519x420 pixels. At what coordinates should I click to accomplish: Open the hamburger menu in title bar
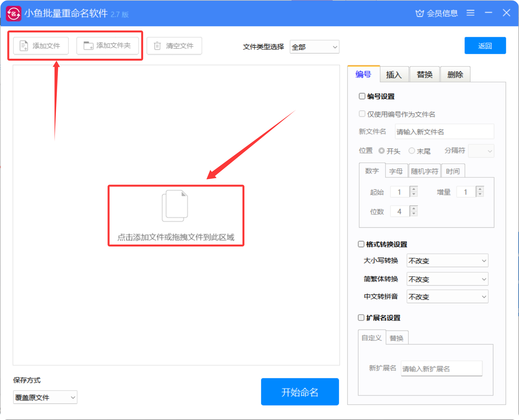tap(470, 13)
